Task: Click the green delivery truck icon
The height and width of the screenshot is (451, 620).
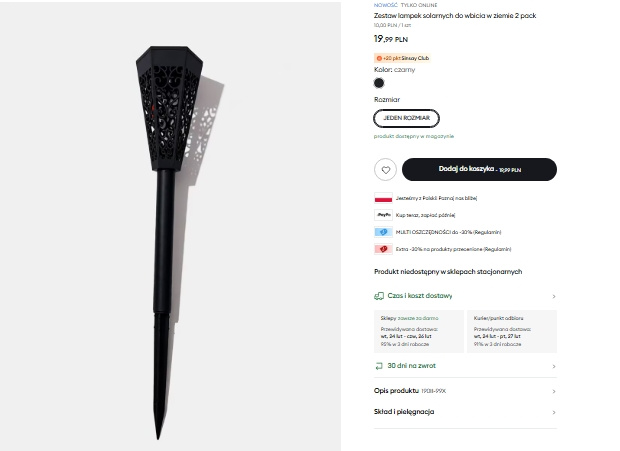Action: point(379,296)
